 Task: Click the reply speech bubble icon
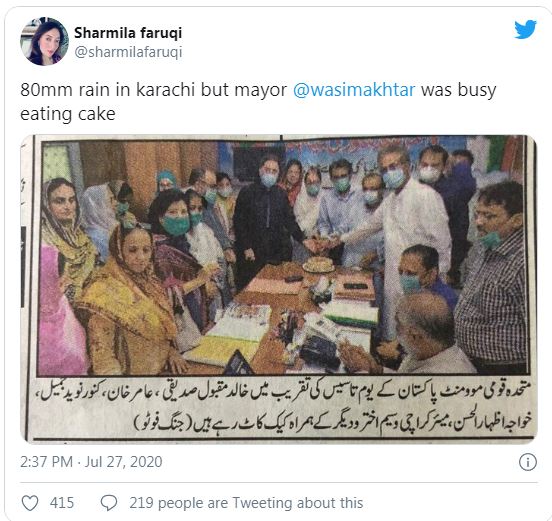tap(109, 503)
